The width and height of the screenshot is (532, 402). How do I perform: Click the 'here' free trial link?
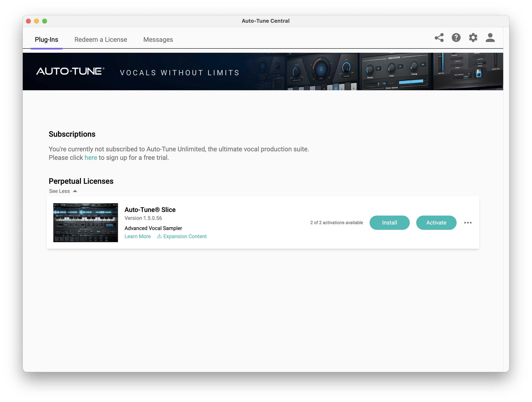coord(91,158)
